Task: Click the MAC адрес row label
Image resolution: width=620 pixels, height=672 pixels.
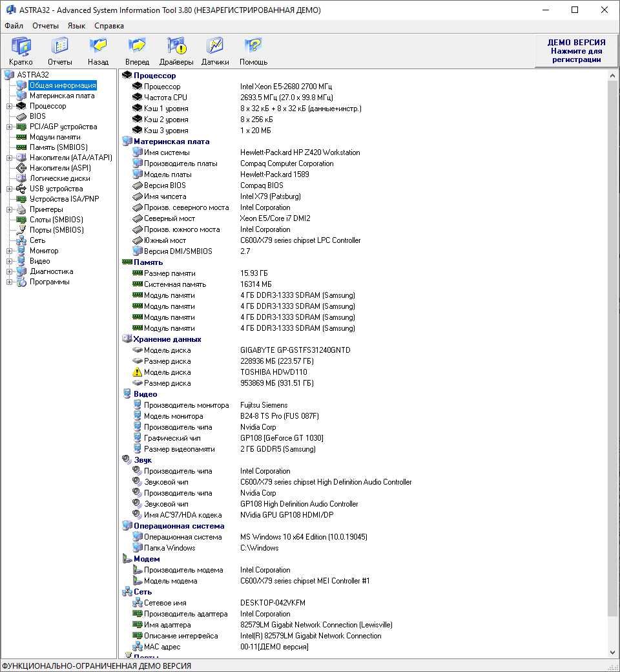Action: pos(162,647)
